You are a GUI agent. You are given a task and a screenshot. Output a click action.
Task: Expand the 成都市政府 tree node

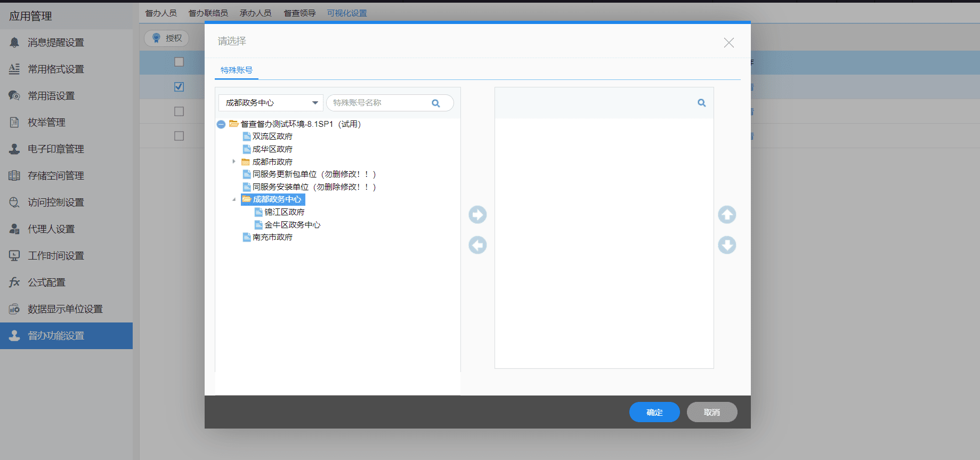click(x=234, y=162)
